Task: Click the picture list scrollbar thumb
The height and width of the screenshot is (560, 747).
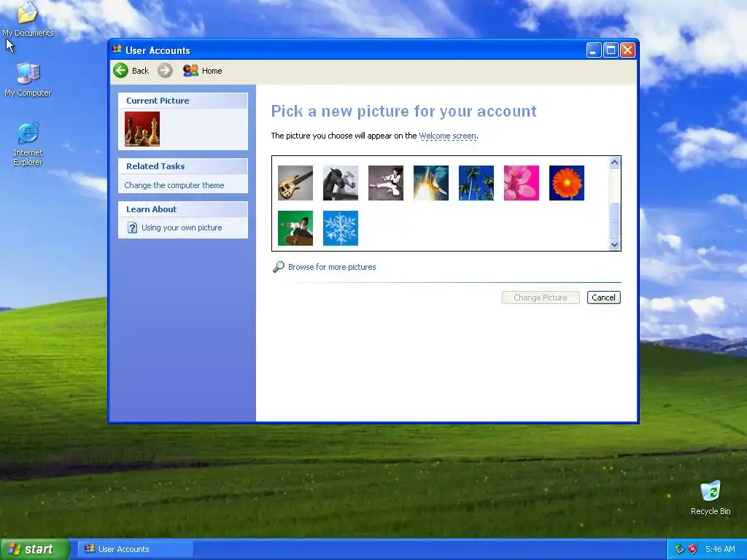Action: [614, 220]
